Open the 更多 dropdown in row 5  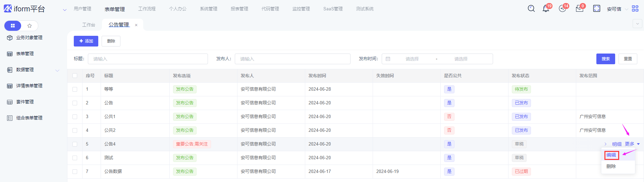(x=632, y=144)
